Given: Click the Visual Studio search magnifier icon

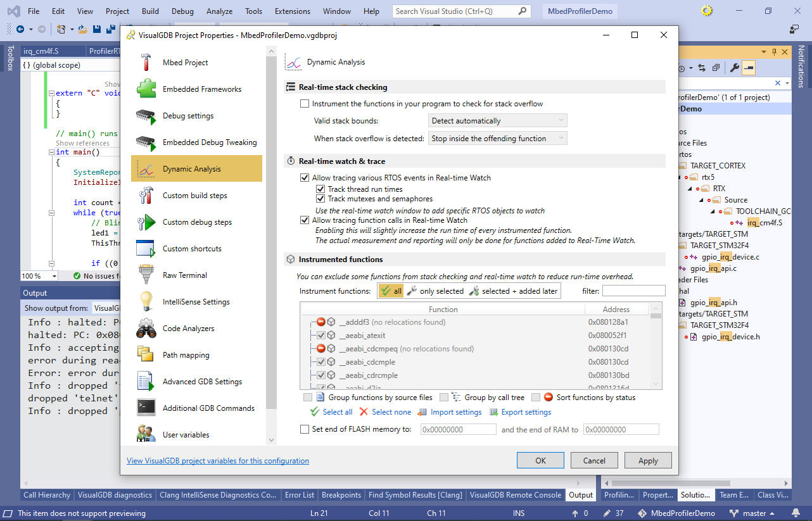Looking at the screenshot, I should point(522,11).
